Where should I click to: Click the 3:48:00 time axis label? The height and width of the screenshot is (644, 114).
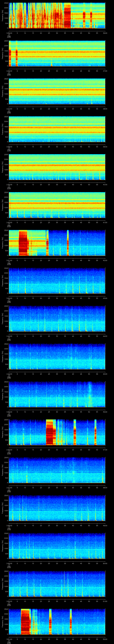[x=9, y=526]
